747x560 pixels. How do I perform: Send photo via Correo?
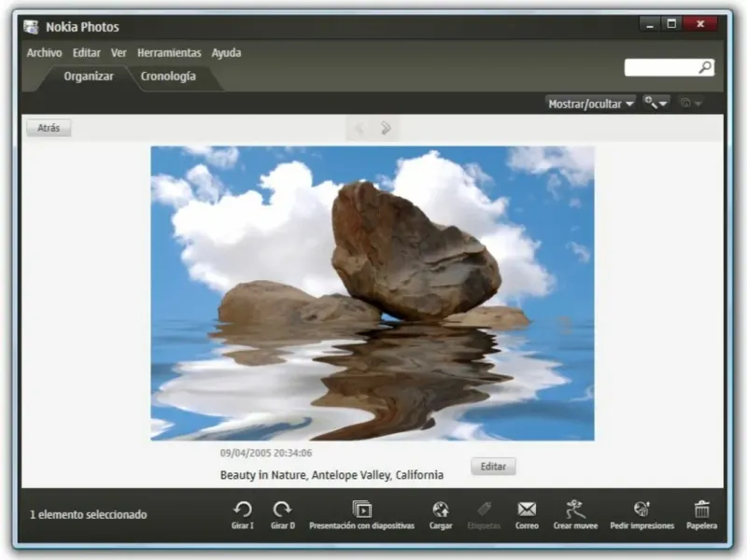click(x=527, y=515)
